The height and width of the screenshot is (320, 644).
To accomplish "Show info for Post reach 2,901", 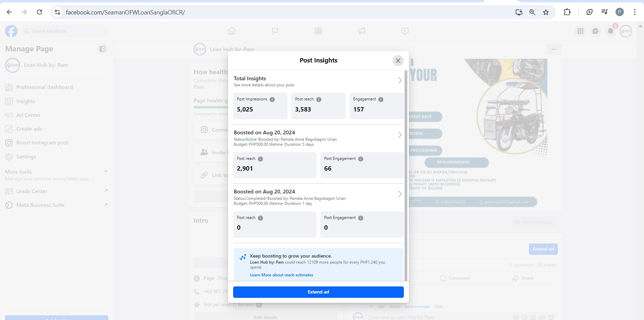I will (260, 159).
